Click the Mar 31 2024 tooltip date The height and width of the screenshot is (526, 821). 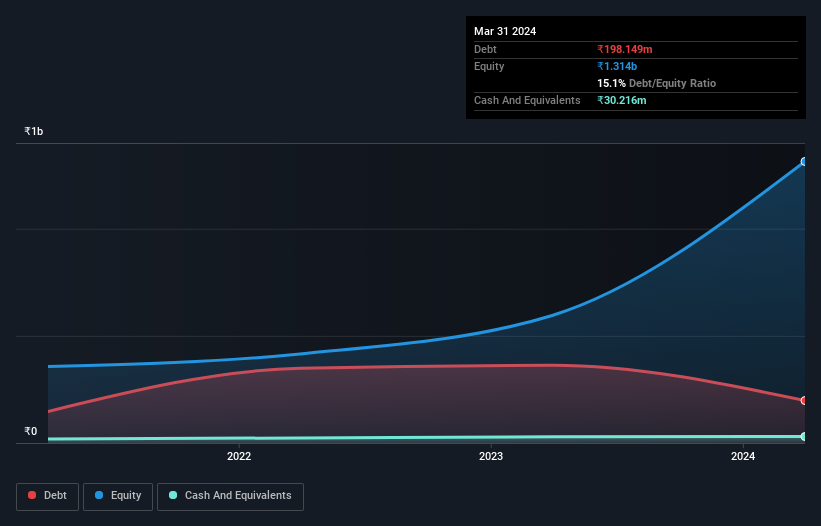pos(505,31)
